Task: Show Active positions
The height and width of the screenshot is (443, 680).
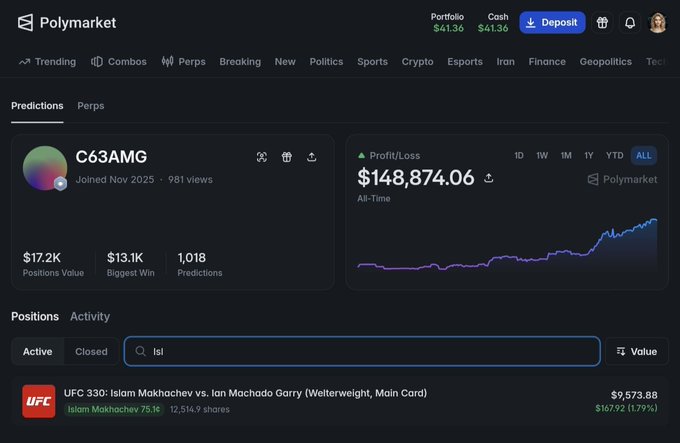Action: point(38,352)
